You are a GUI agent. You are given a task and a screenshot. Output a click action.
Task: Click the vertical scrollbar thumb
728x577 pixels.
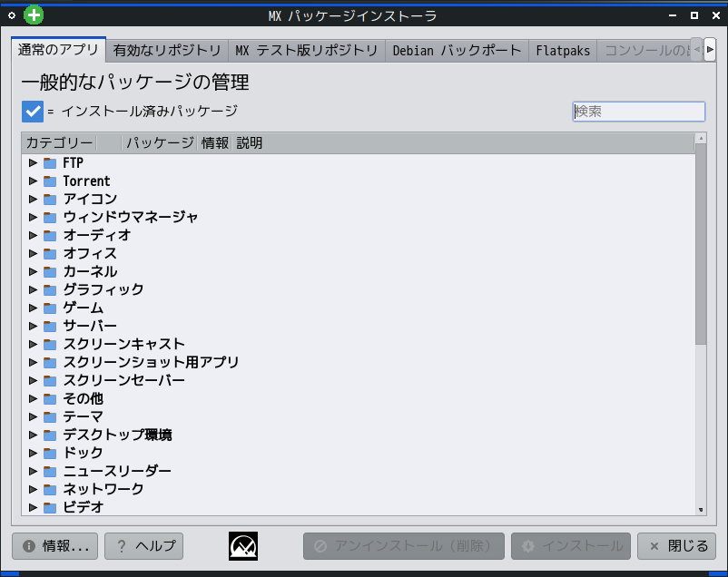[x=701, y=244]
